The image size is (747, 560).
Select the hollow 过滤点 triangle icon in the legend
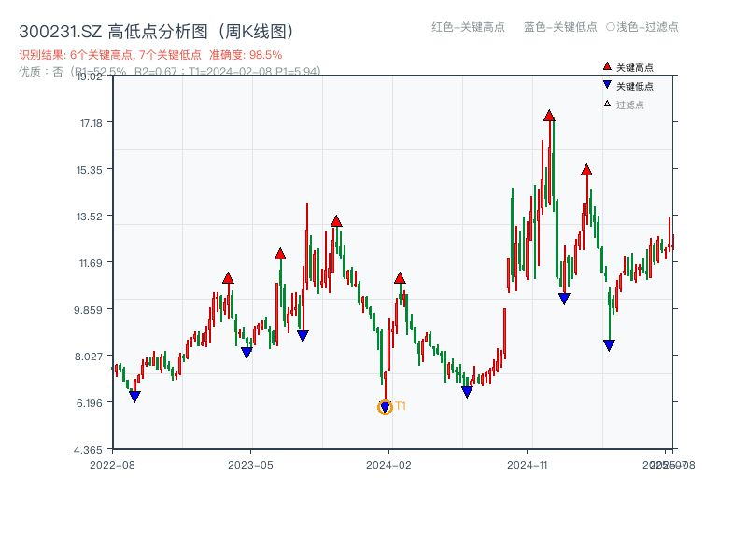[x=605, y=103]
